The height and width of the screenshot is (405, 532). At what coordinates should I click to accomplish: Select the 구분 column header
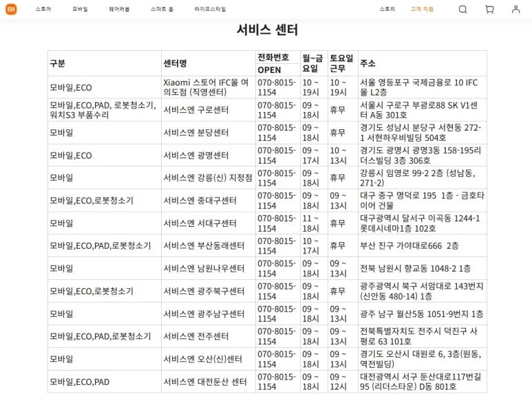[x=105, y=63]
